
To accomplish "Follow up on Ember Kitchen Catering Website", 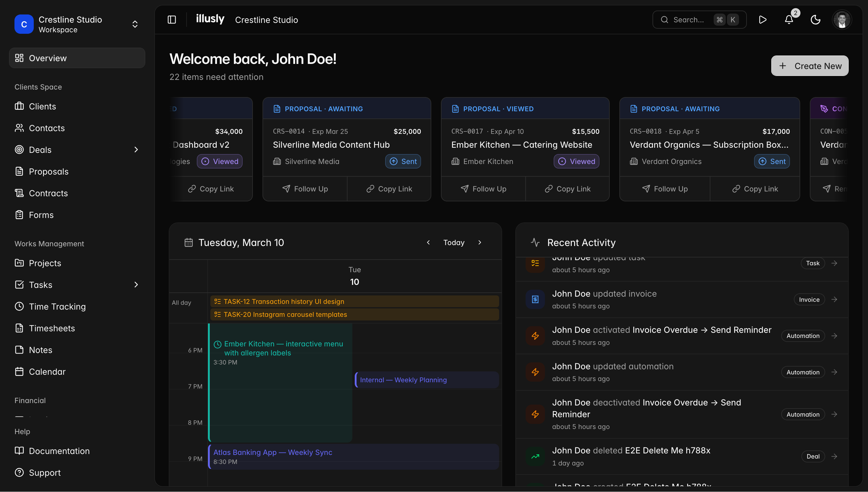I will click(x=483, y=188).
